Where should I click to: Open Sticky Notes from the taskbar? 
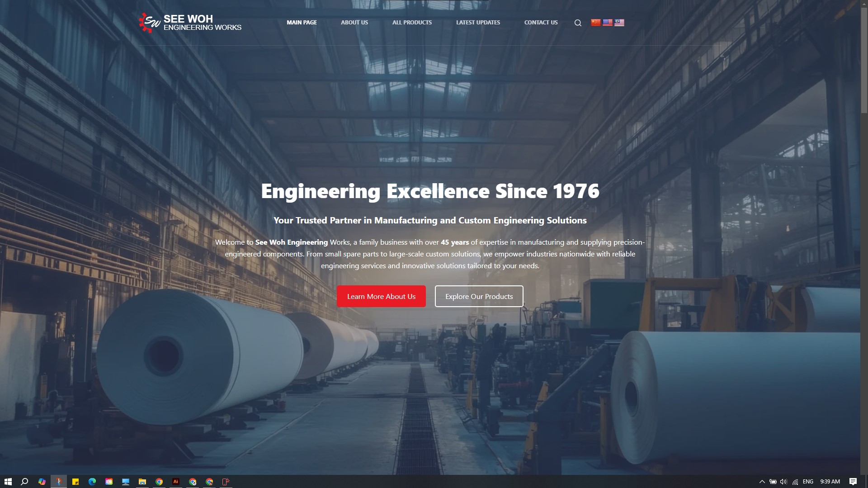pos(75,482)
